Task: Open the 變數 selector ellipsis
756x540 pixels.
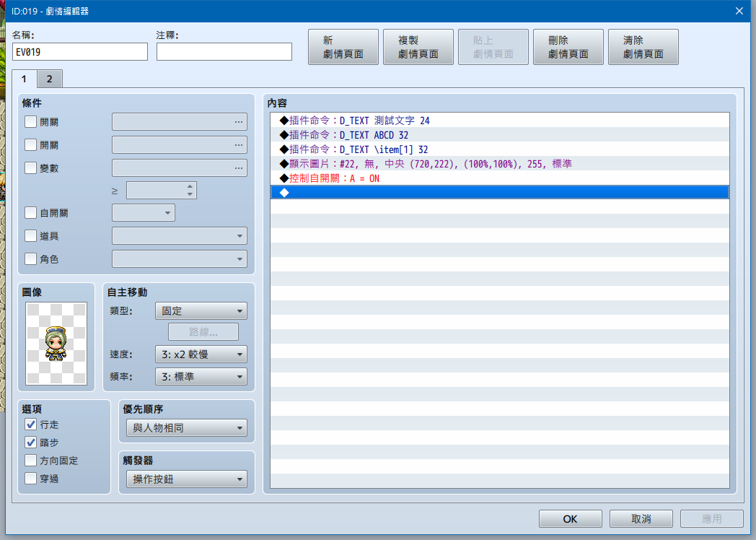Action: coord(239,168)
